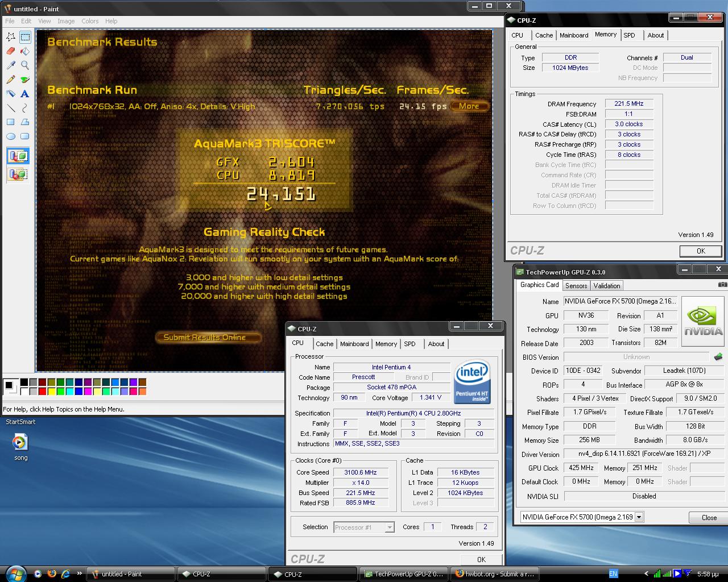Enable transparent selection mode in Paint options
The image size is (728, 582).
click(18, 174)
